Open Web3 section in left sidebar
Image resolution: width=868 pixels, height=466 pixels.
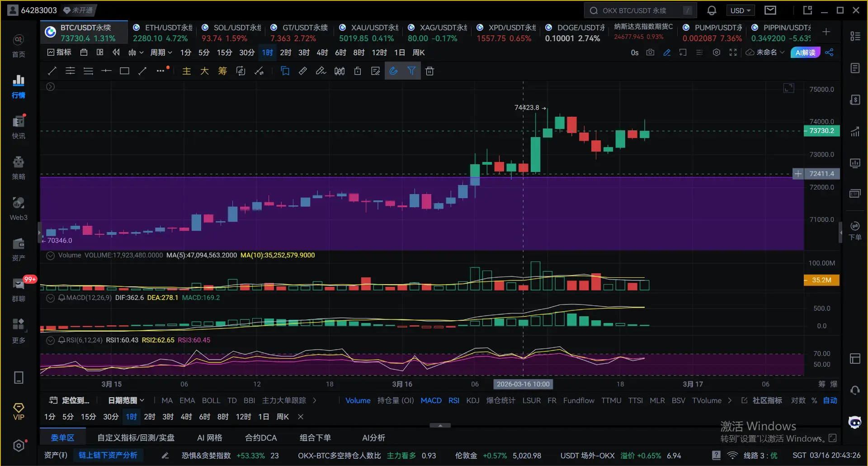[19, 209]
